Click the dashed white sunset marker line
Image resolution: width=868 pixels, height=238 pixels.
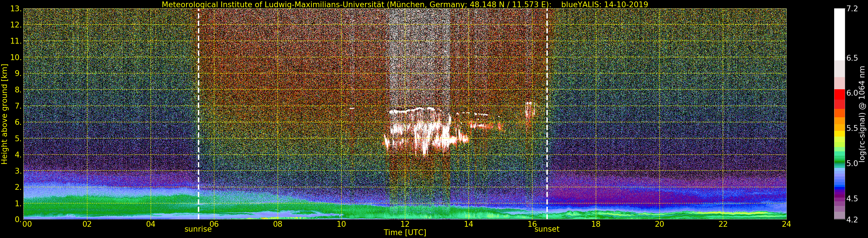547,114
